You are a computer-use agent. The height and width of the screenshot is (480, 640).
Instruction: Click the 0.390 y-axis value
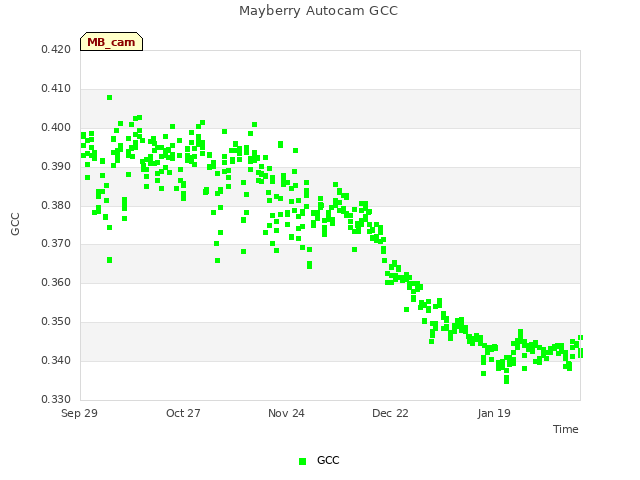point(56,166)
